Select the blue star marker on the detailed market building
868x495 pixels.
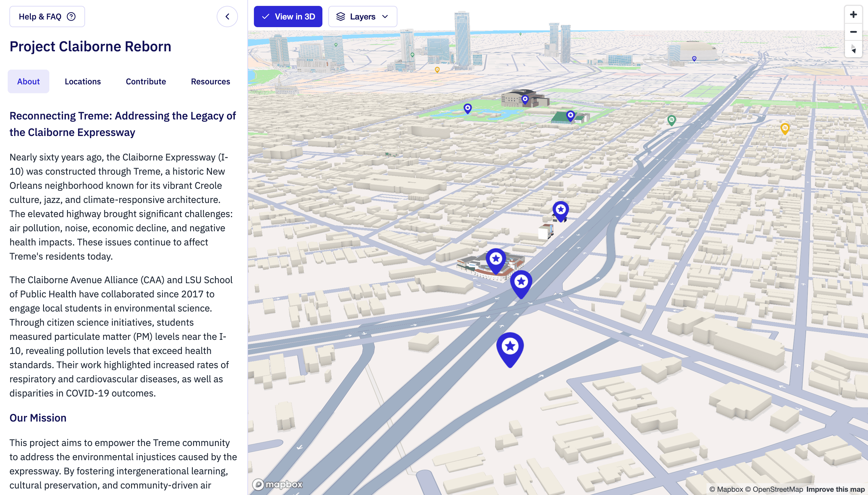496,261
